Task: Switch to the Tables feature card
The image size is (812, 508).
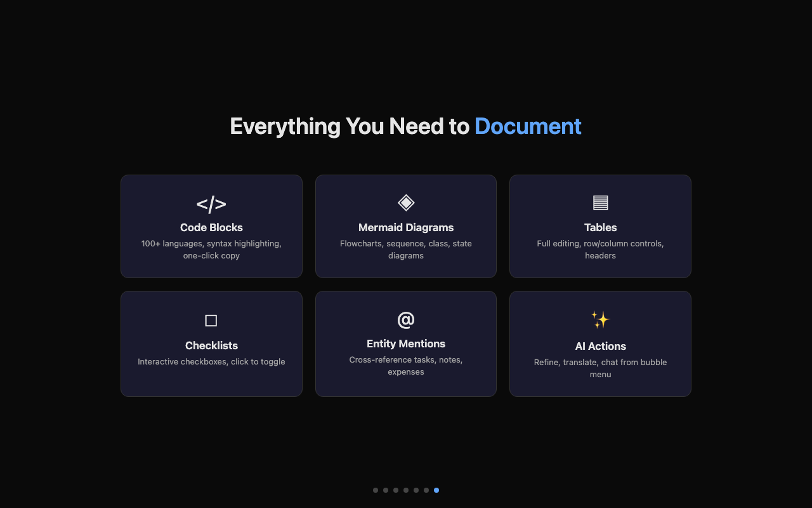Action: (600, 226)
